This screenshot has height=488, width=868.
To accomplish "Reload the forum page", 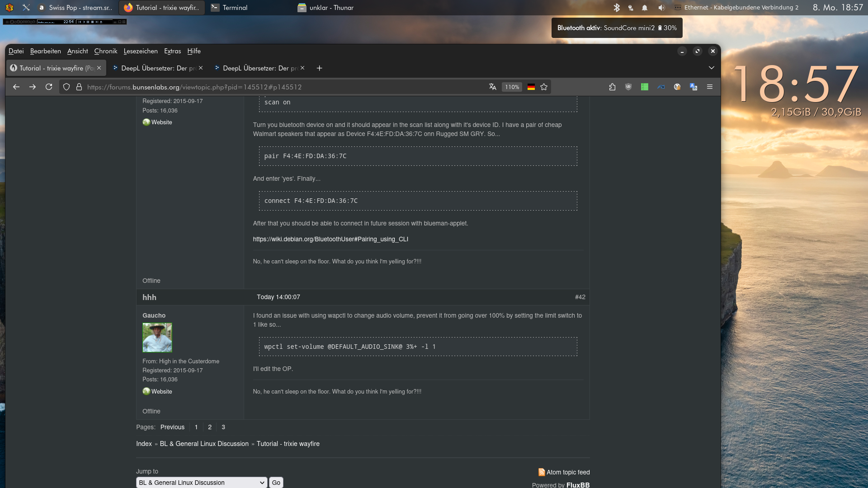I will click(x=49, y=87).
